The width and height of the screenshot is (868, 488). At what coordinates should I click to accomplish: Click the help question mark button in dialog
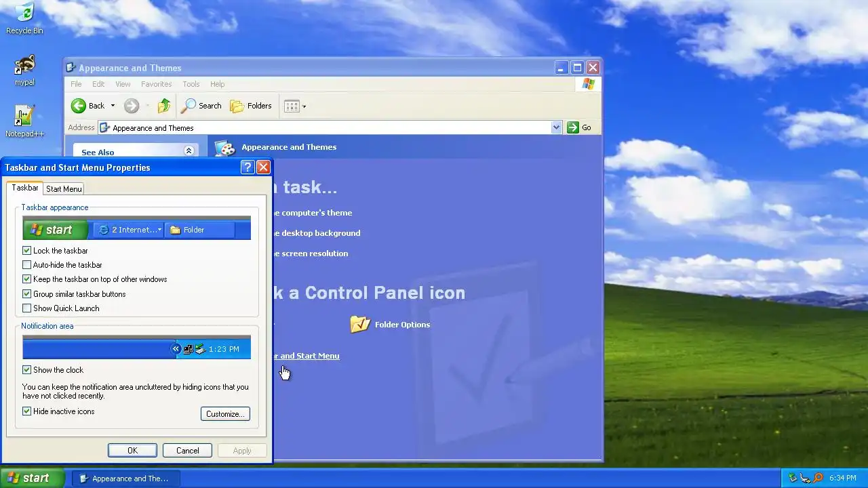248,167
